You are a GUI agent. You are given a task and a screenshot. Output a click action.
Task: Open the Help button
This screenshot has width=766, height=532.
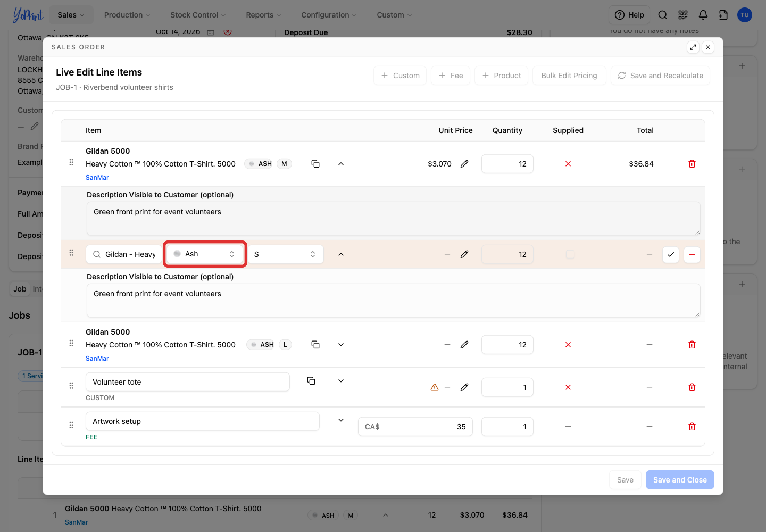coord(629,15)
